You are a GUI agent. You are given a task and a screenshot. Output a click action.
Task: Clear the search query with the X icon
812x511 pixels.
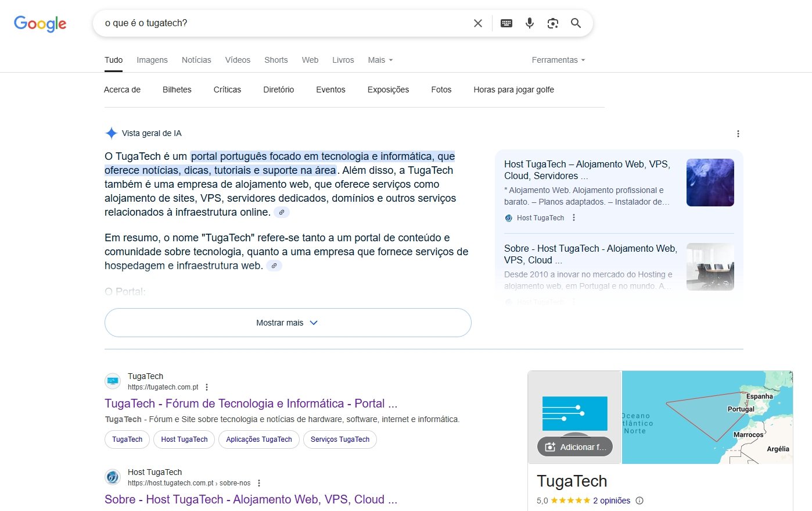478,23
